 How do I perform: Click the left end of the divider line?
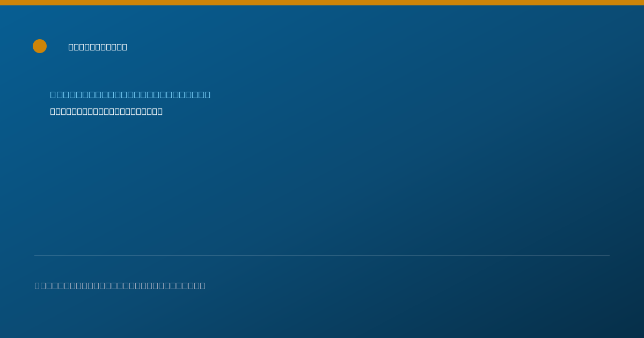tap(35, 255)
